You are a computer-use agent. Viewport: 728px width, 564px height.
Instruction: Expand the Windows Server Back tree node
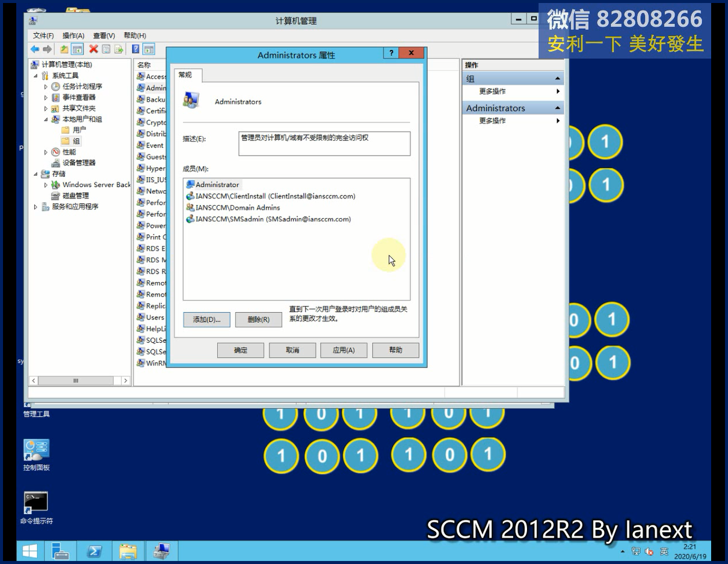tap(46, 185)
